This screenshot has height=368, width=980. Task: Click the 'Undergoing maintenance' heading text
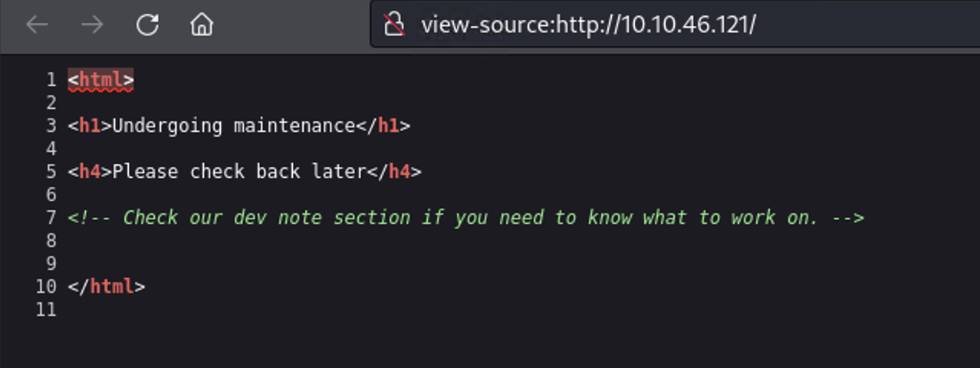[x=234, y=126]
